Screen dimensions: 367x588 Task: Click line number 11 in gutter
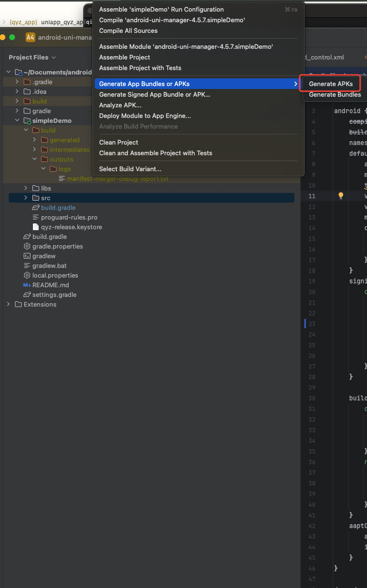point(311,196)
